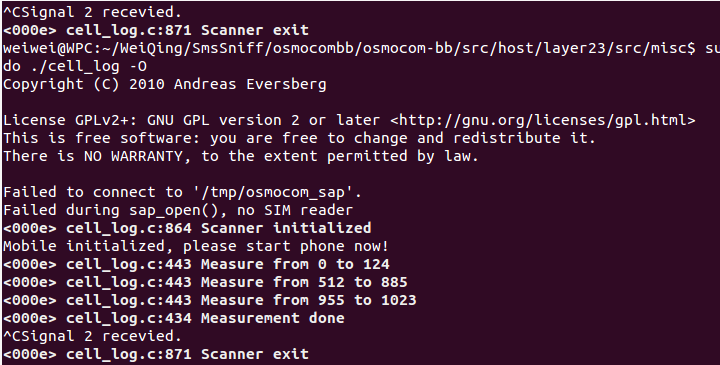The image size is (720, 365).
Task: Click the 'weiwei@WPC' username in the prompt
Action: [x=48, y=48]
